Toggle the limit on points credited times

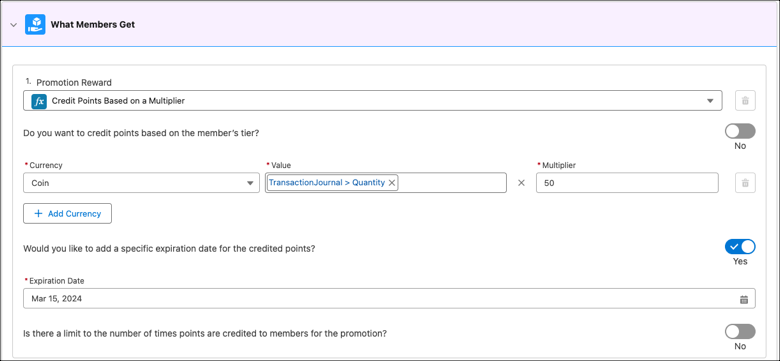pos(740,332)
